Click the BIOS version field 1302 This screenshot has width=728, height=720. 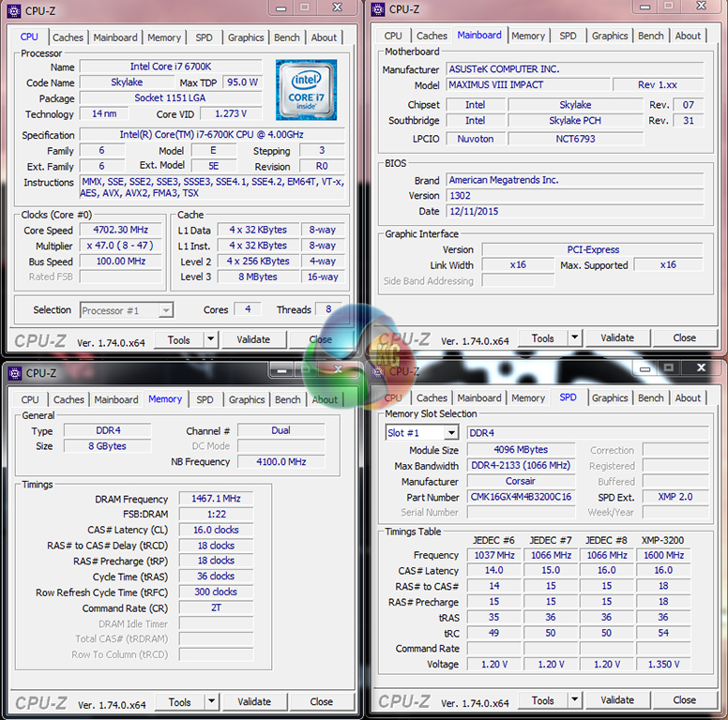575,195
